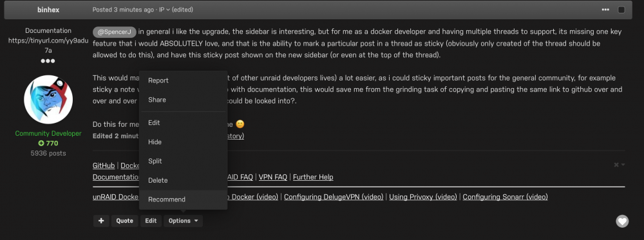
Task: Choose Share from the options menu
Action: coord(183,100)
